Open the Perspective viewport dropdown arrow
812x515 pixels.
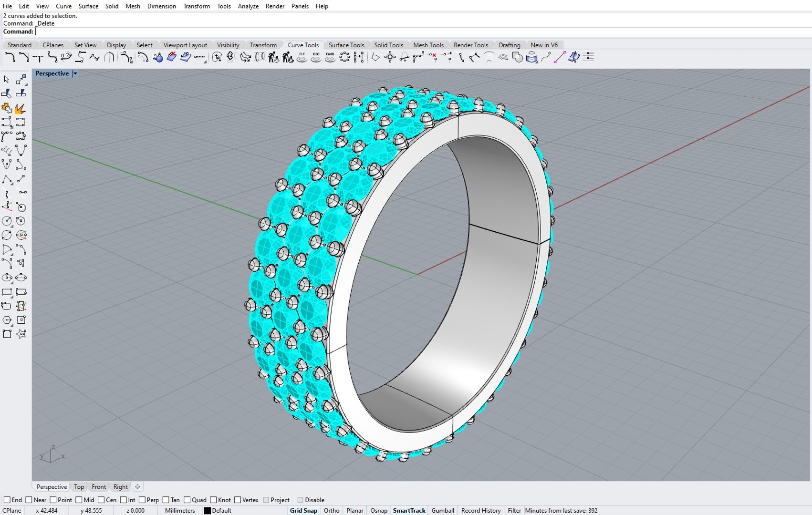pos(75,73)
